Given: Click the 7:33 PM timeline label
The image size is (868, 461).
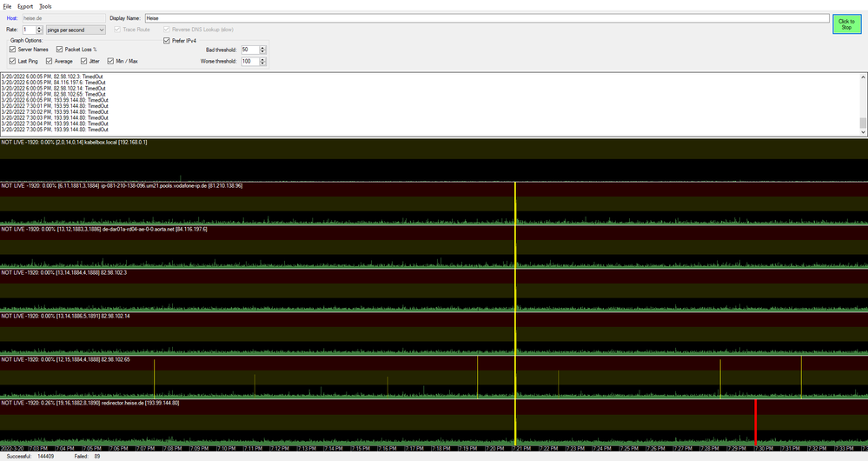Looking at the screenshot, I should [x=844, y=448].
